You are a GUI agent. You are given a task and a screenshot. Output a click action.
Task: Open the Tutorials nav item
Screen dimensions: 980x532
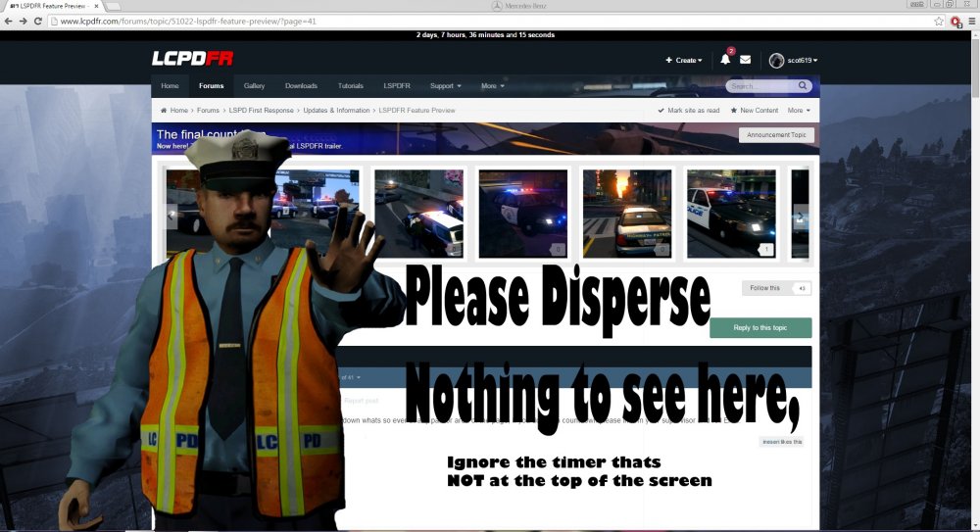[x=351, y=85]
